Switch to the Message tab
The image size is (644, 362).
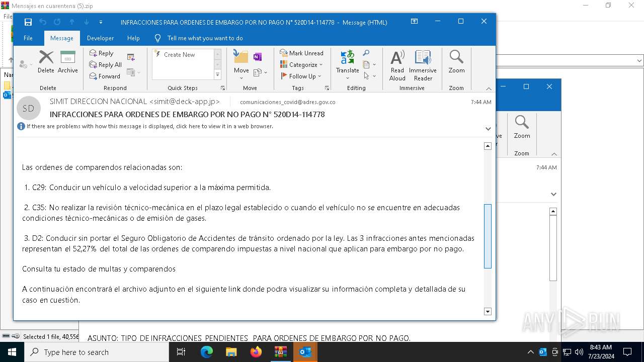[62, 38]
